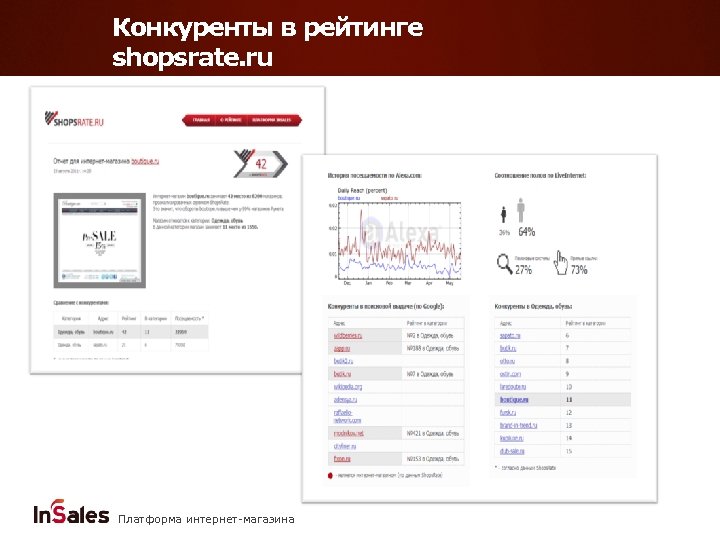Click the InSales logo in footer
720x540 pixels.
click(71, 512)
